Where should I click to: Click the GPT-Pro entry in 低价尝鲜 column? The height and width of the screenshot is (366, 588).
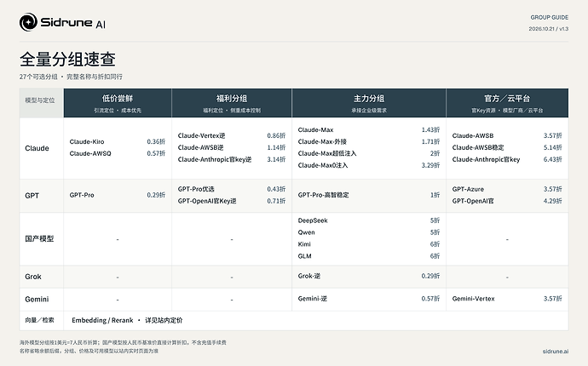pos(82,195)
